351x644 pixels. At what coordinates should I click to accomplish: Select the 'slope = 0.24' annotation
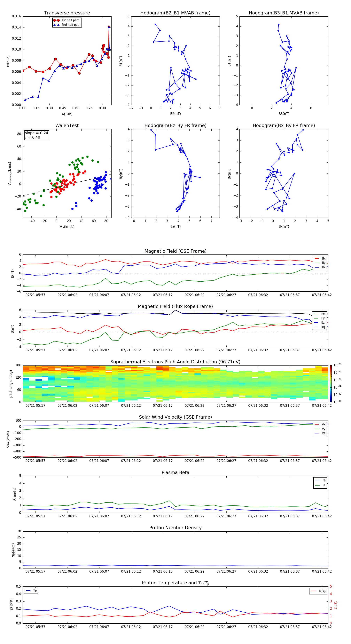click(36, 133)
